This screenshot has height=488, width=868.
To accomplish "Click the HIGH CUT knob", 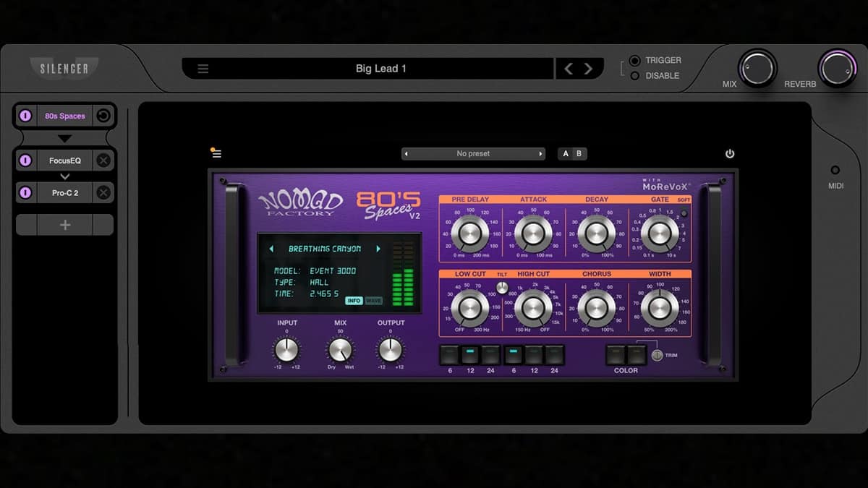I will click(x=533, y=308).
